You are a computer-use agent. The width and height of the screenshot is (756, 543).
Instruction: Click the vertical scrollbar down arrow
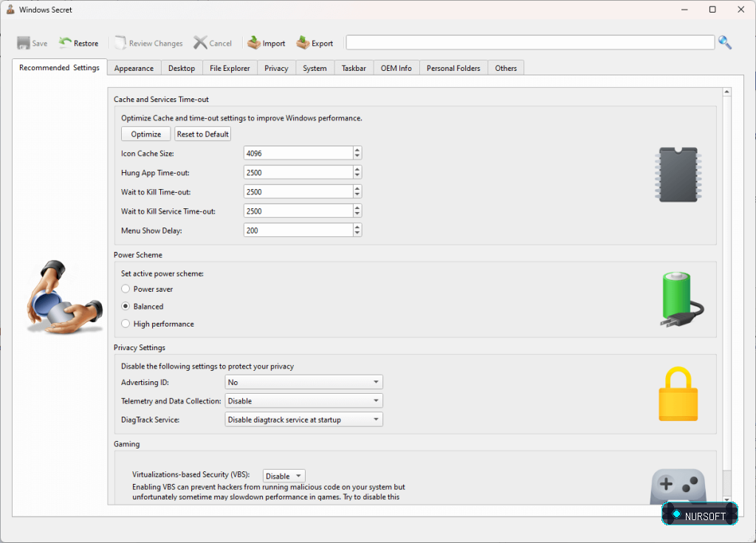pos(726,500)
